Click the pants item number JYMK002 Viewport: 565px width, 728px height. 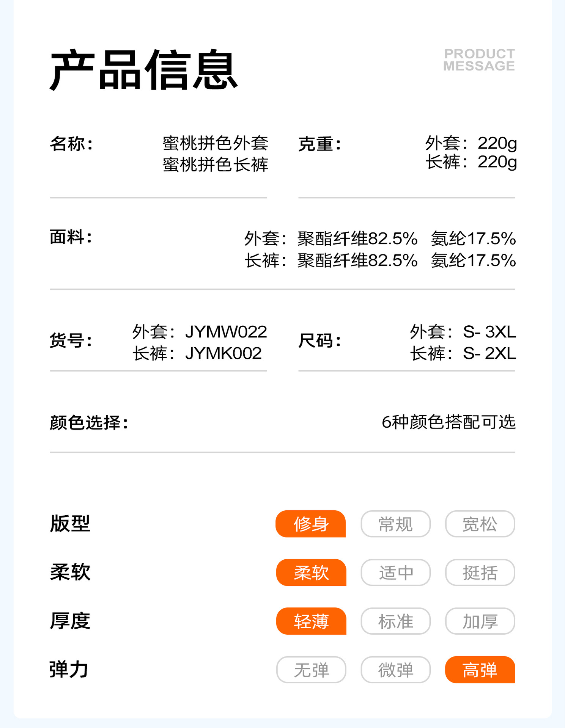pyautogui.click(x=223, y=353)
